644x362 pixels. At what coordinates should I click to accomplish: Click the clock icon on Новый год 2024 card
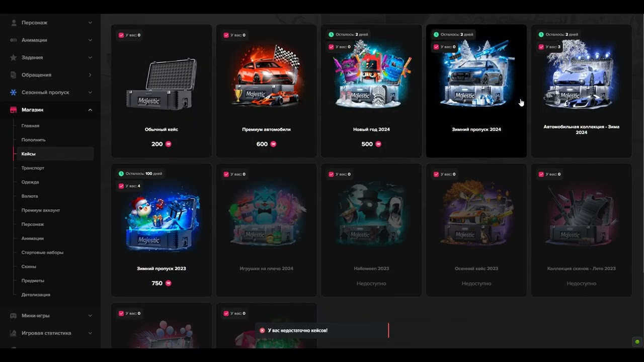(331, 35)
